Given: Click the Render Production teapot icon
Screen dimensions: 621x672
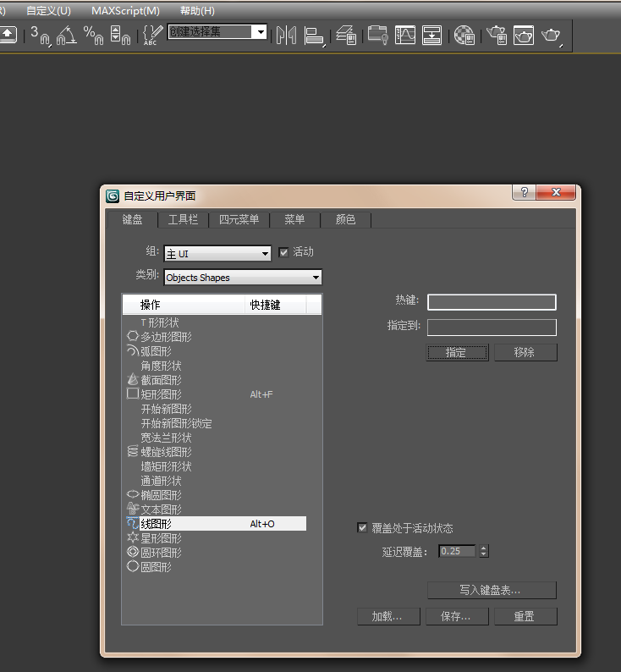Looking at the screenshot, I should (x=551, y=36).
